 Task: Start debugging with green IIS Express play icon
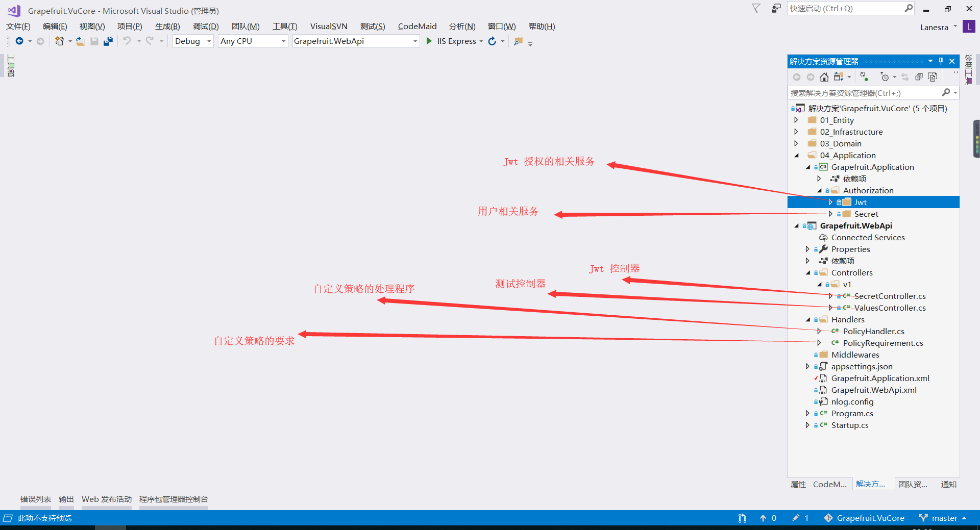click(x=429, y=41)
